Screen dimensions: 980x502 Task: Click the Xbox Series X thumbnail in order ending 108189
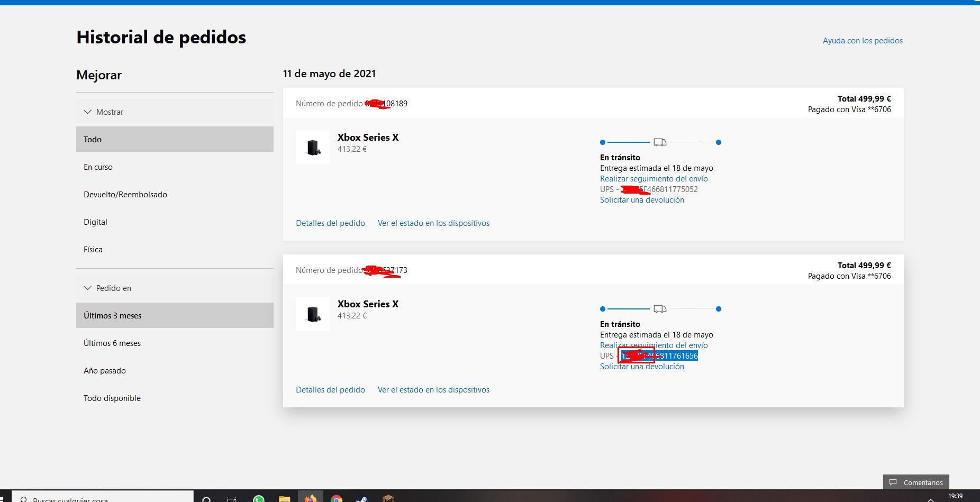(313, 148)
